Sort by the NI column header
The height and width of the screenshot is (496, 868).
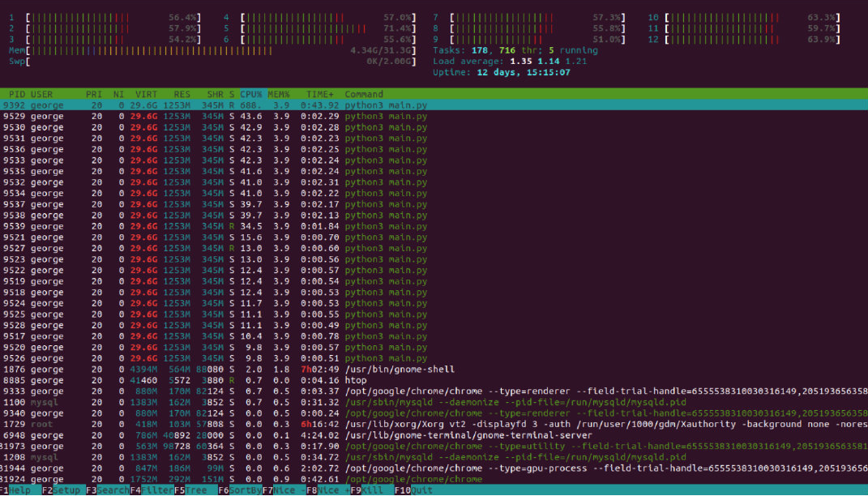click(118, 94)
